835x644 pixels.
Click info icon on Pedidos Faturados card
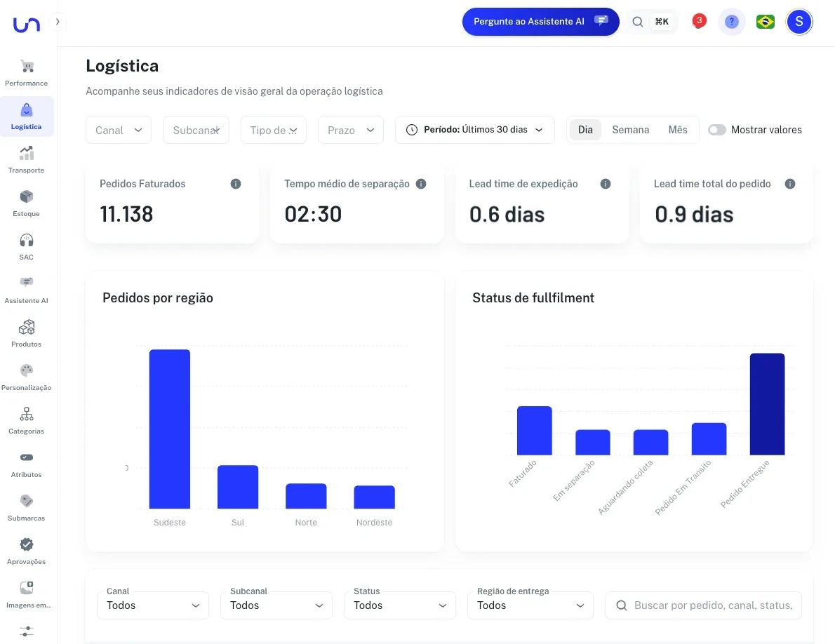click(x=236, y=184)
